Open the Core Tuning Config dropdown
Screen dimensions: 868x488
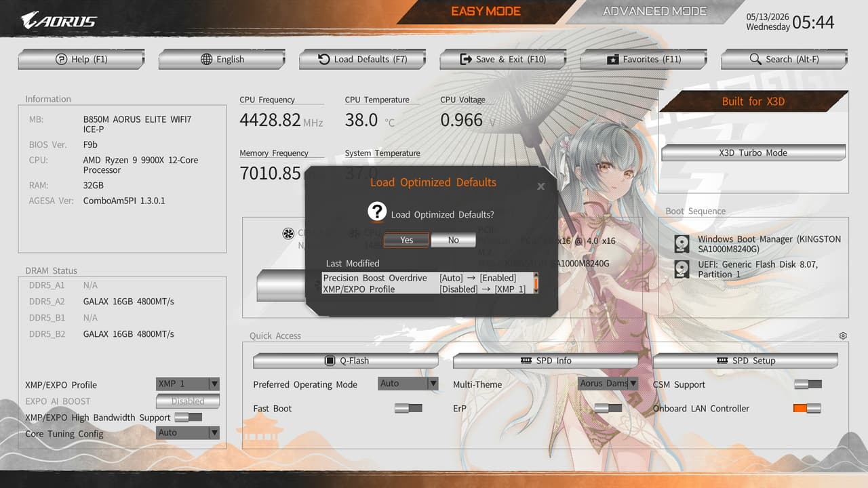[188, 432]
